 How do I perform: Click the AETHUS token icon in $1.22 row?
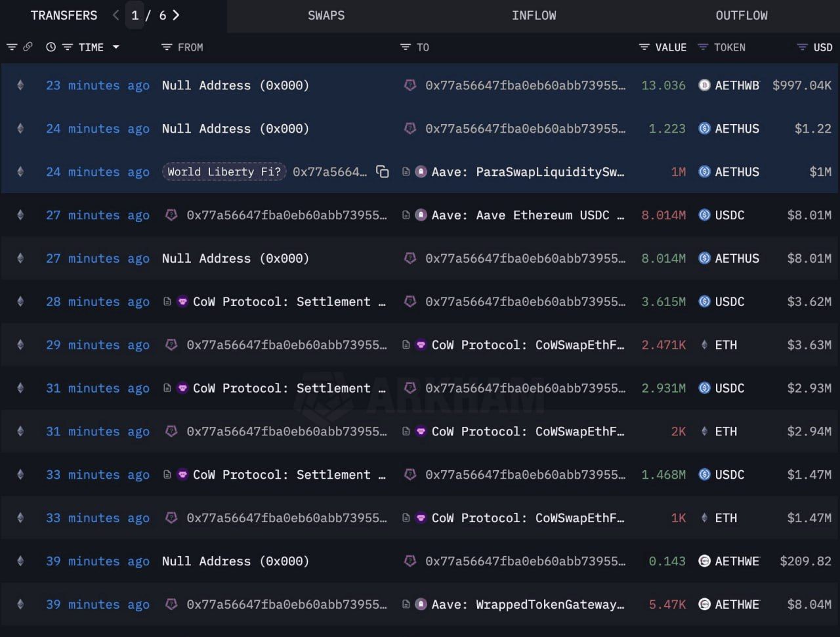704,129
